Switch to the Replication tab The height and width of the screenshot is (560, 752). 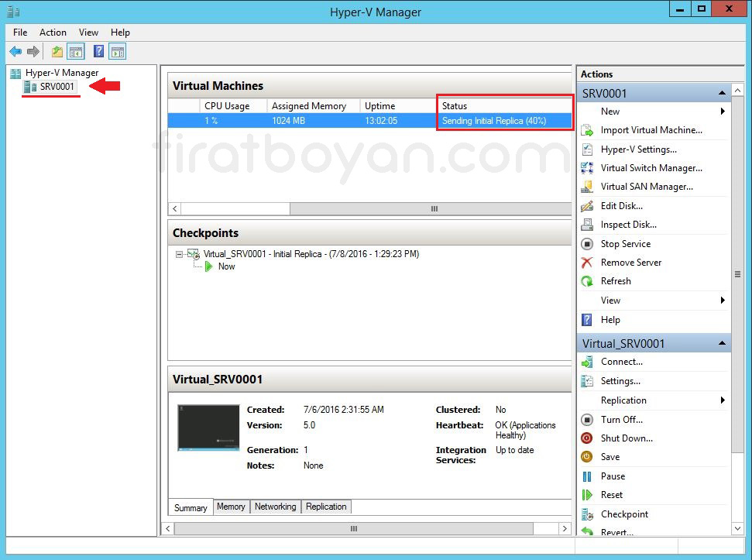tap(326, 507)
